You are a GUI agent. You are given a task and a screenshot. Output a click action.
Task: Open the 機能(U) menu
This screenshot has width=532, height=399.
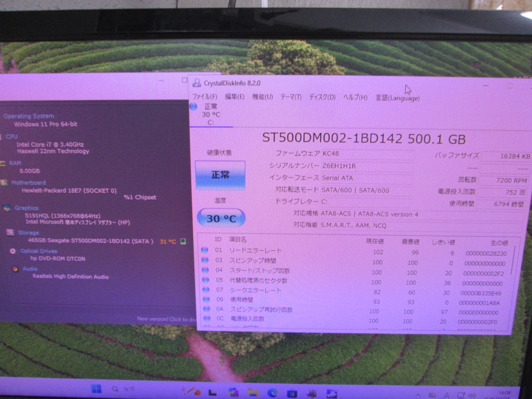point(262,97)
